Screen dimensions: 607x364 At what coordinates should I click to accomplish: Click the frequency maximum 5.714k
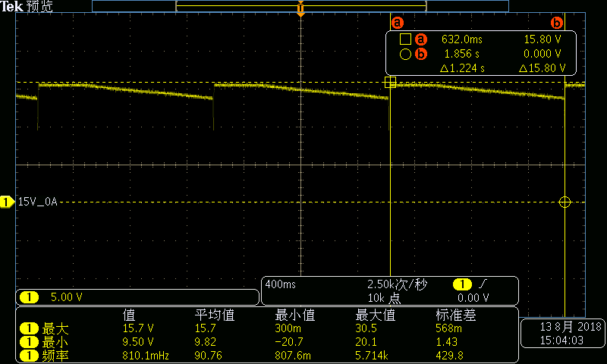372,356
